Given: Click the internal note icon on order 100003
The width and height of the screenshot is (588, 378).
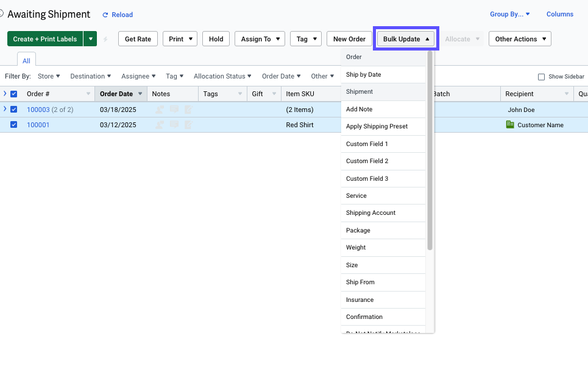Looking at the screenshot, I should [174, 110].
